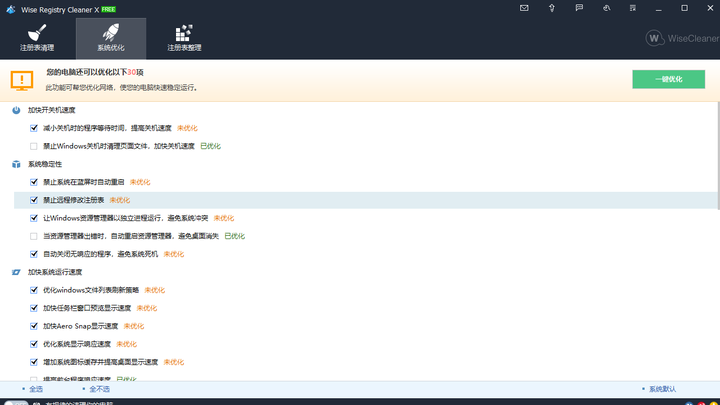Uncheck 减小关机时的程序等待时间 option

click(34, 128)
